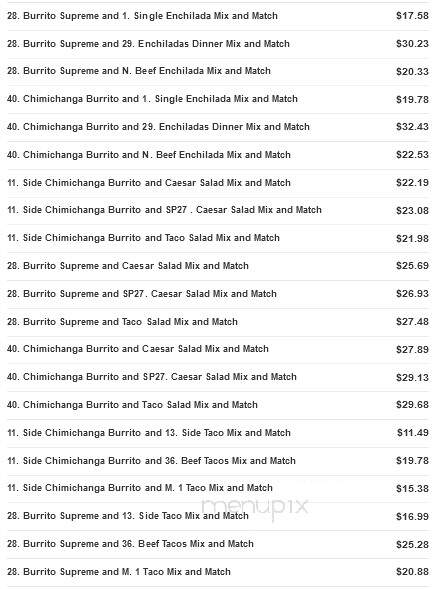Image resolution: width=434 pixels, height=589 pixels.
Task: Select Burrito Supreme and Caesar Salad combo
Action: pos(218,266)
